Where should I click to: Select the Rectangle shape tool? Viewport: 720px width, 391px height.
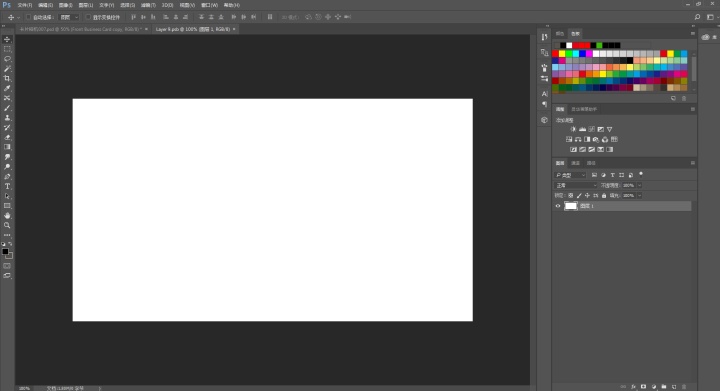(x=7, y=206)
